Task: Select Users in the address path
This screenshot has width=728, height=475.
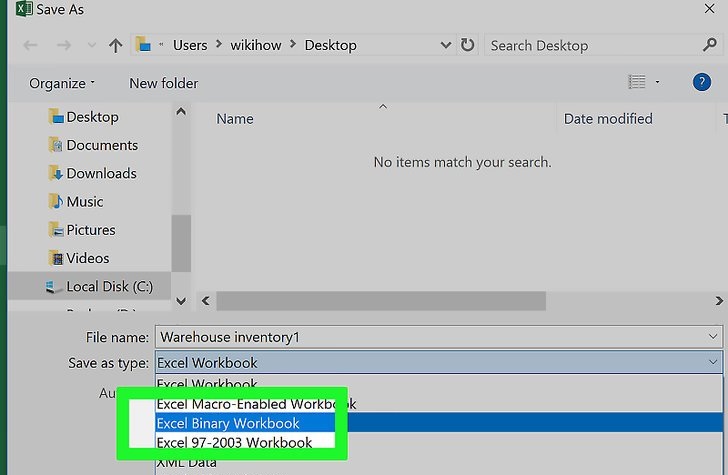Action: point(190,46)
